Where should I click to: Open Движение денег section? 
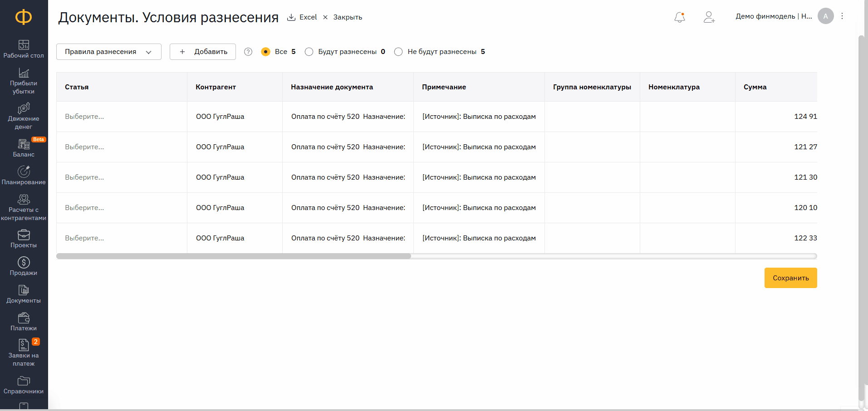click(24, 116)
